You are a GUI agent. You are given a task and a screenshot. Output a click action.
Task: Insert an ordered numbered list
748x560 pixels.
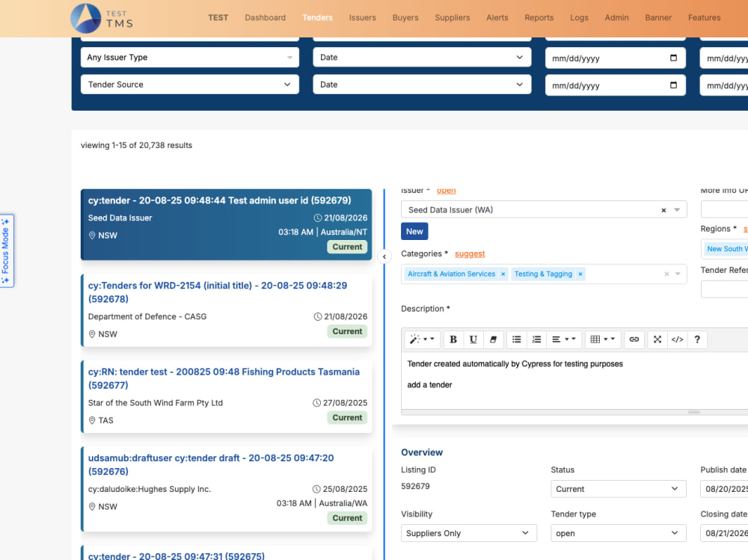[x=536, y=339]
